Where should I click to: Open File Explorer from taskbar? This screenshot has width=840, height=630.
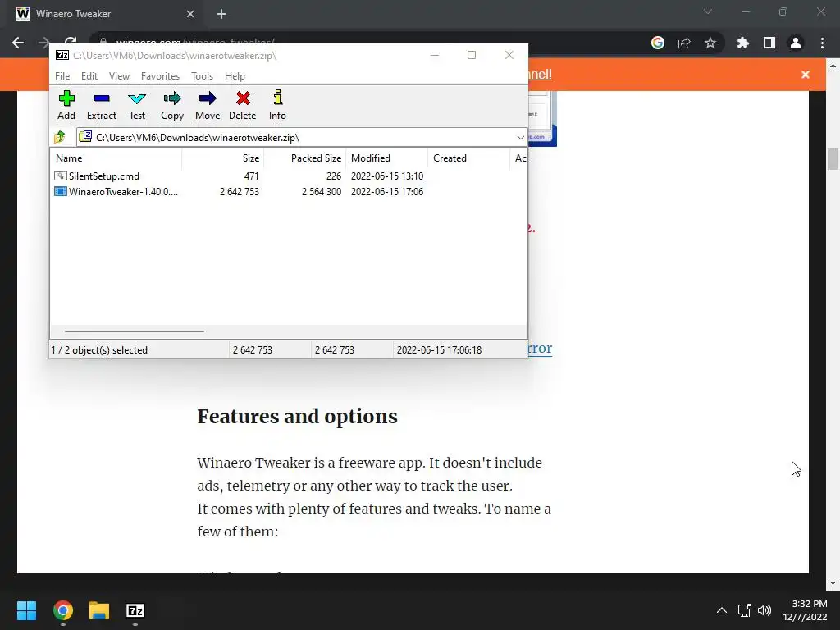99,610
